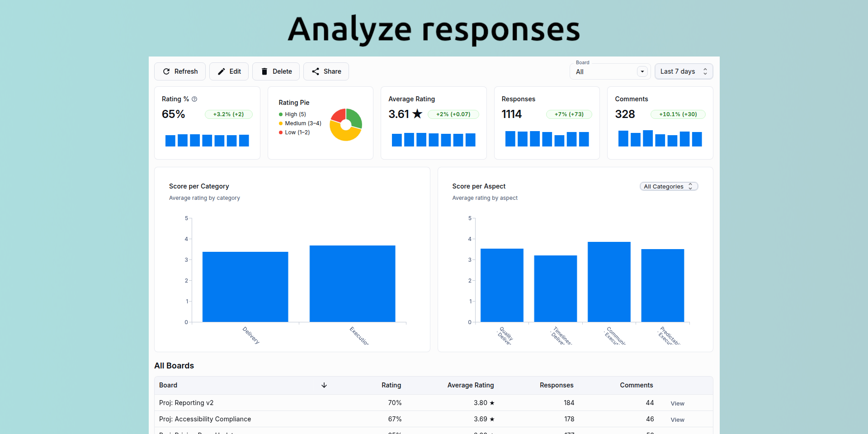868x434 pixels.
Task: Toggle the Low (1–2) legend item
Action: click(x=294, y=132)
